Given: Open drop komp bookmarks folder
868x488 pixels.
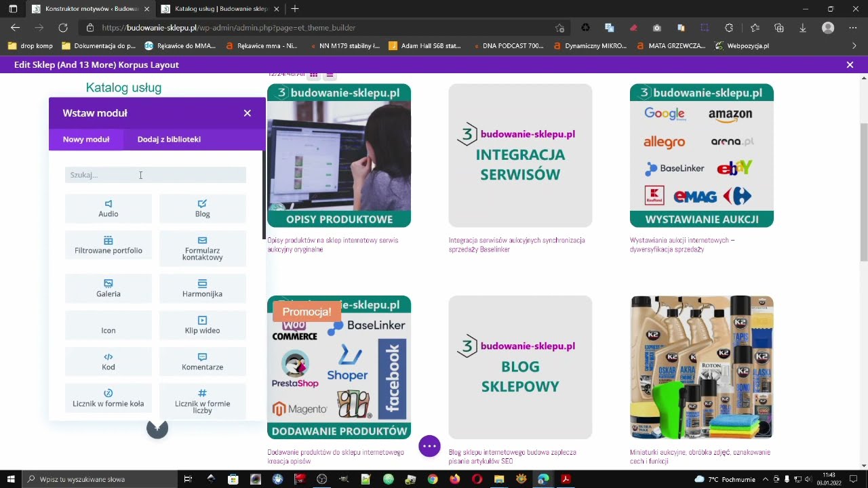Looking at the screenshot, I should 31,46.
